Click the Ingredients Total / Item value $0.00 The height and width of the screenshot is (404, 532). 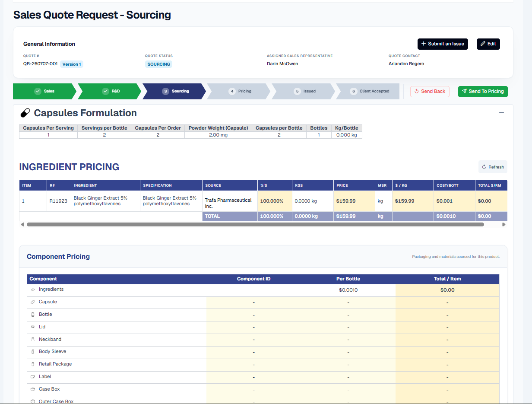tap(447, 290)
